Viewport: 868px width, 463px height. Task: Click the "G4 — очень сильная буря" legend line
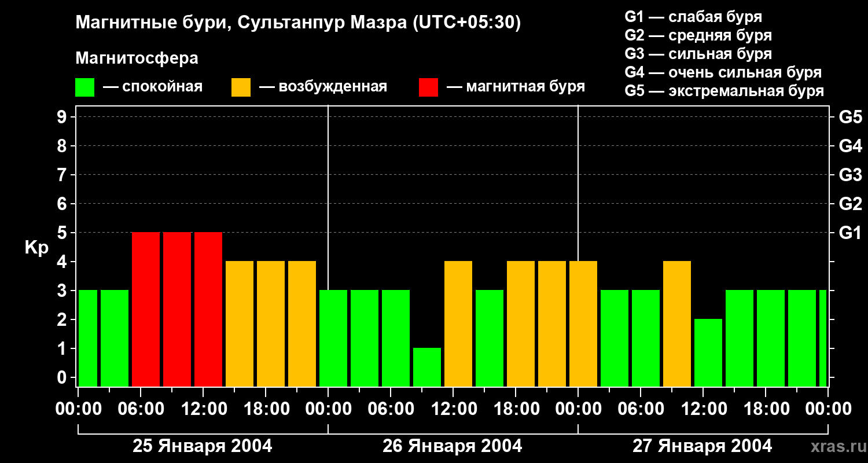pyautogui.click(x=723, y=72)
